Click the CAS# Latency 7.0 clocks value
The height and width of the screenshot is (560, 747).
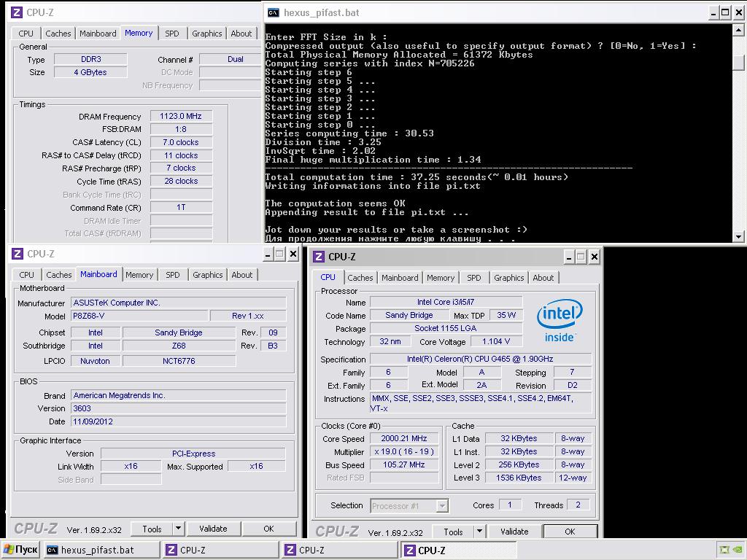(181, 142)
